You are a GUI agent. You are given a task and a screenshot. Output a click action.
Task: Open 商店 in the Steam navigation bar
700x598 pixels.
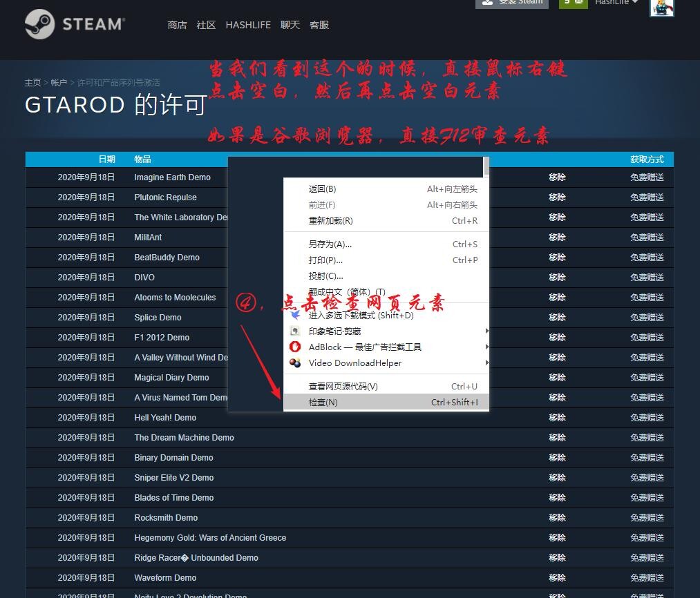[x=177, y=25]
